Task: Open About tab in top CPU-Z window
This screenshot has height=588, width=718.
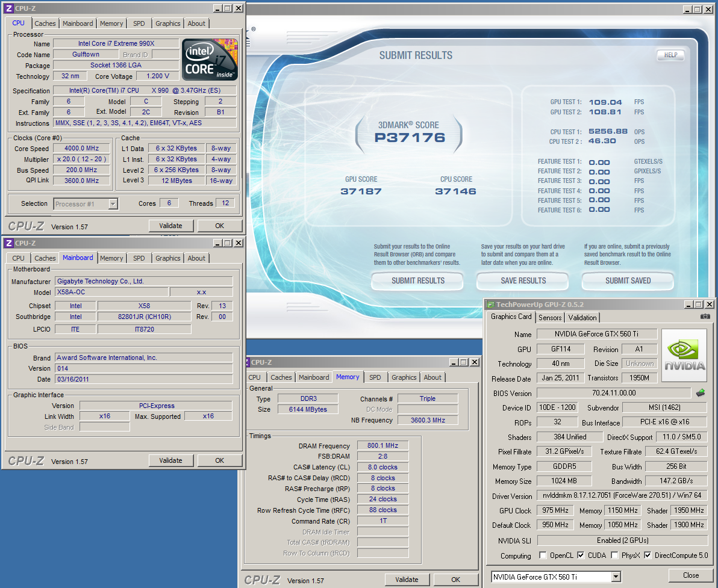Action: click(x=196, y=23)
